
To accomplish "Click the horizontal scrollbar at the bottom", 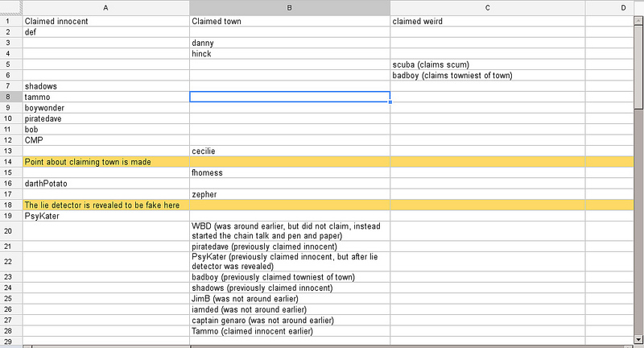I will click(322, 345).
